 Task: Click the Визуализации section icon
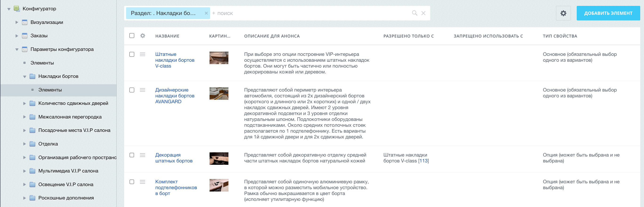(24, 22)
